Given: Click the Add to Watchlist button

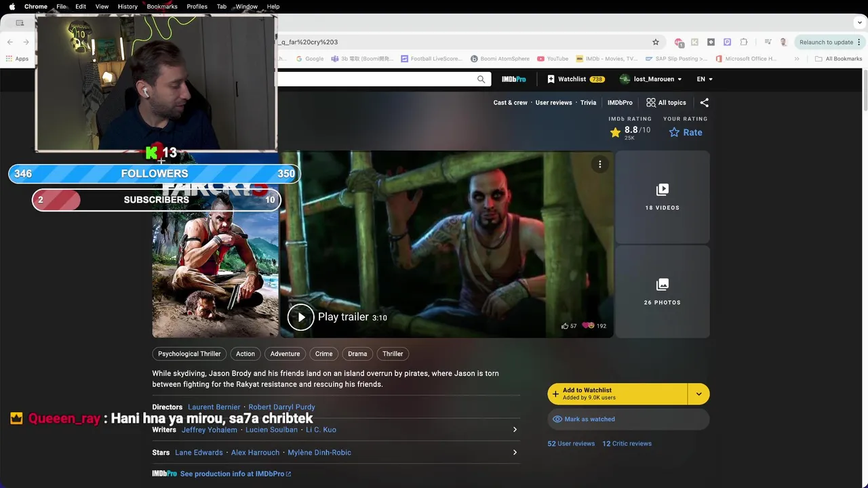Looking at the screenshot, I should pyautogui.click(x=618, y=394).
